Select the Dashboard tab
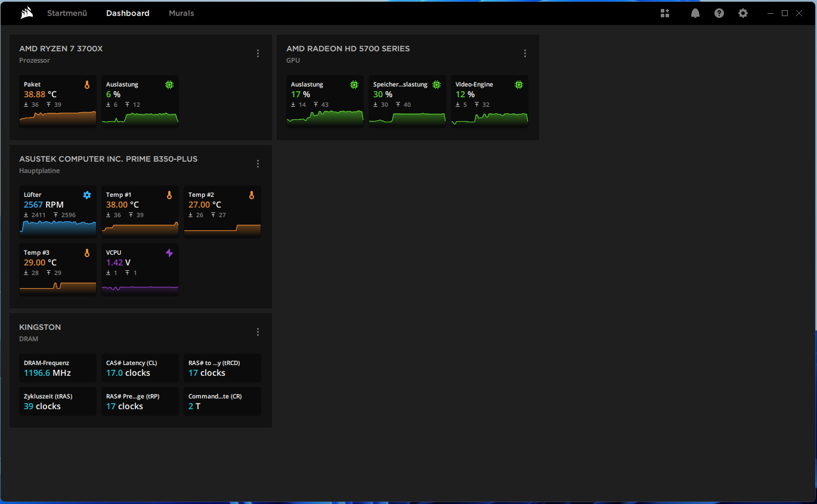 128,13
